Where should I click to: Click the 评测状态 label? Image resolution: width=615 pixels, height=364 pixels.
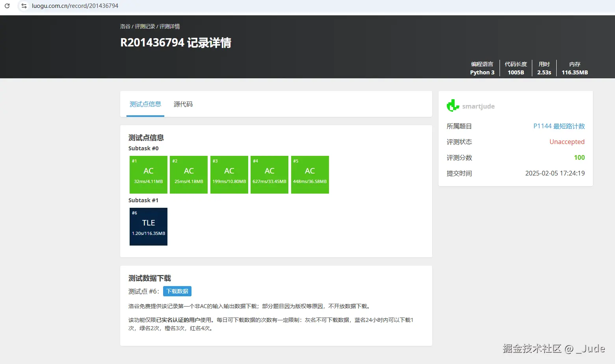tap(459, 142)
